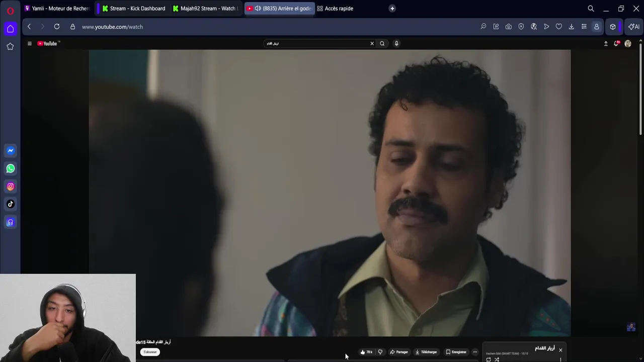The height and width of the screenshot is (362, 644).
Task: Search tabs with magnifier in title bar
Action: (591, 9)
